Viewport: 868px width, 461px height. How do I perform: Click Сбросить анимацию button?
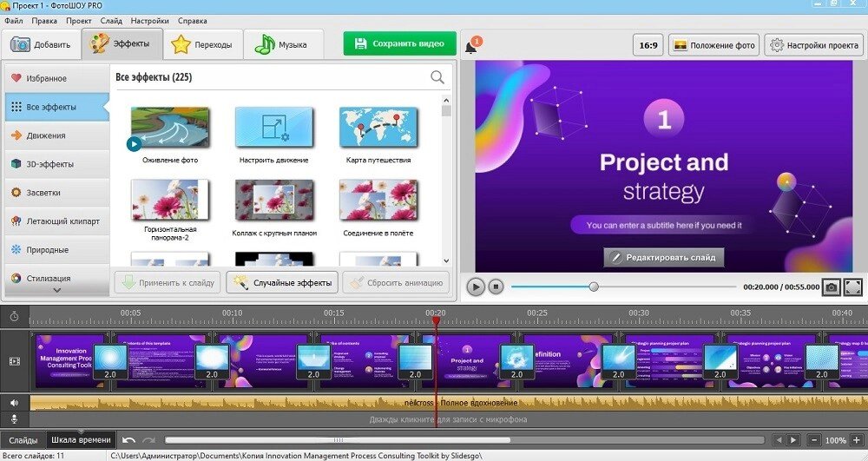(396, 282)
